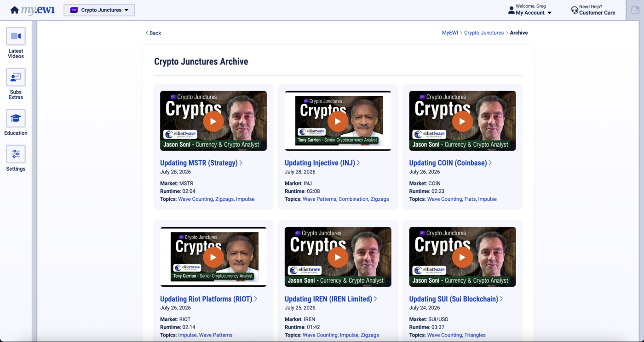Screen dimensions: 644x342
Task: Click the Back link
Action: 154,33
